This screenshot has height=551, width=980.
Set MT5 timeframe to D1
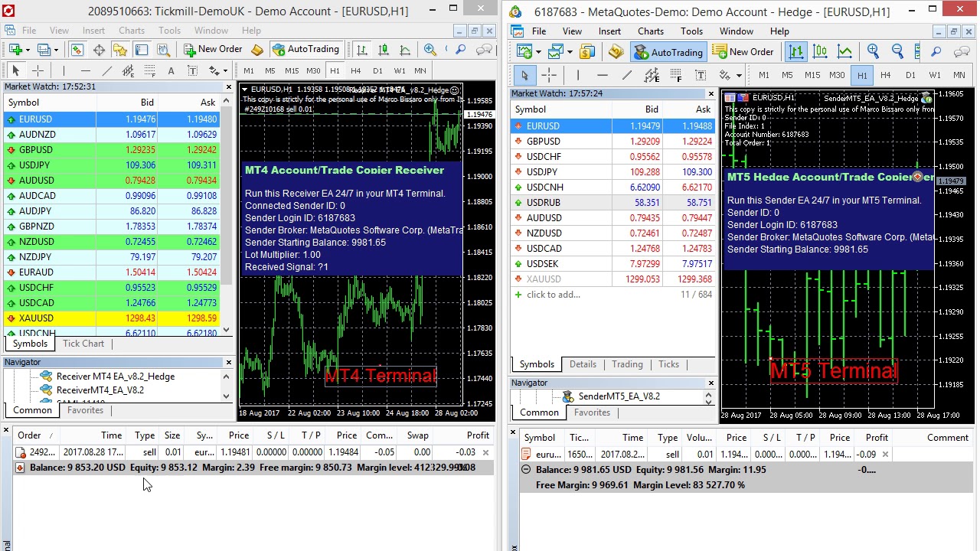tap(910, 75)
